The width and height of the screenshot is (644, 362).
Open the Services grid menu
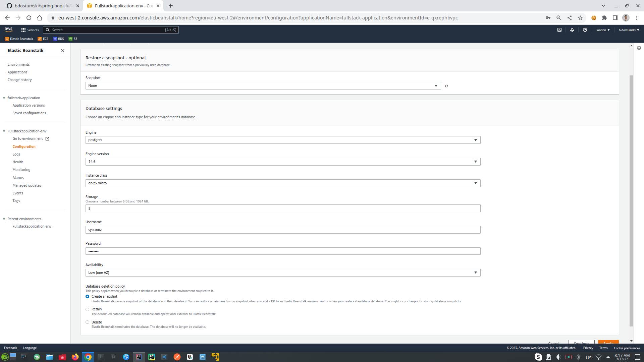30,30
